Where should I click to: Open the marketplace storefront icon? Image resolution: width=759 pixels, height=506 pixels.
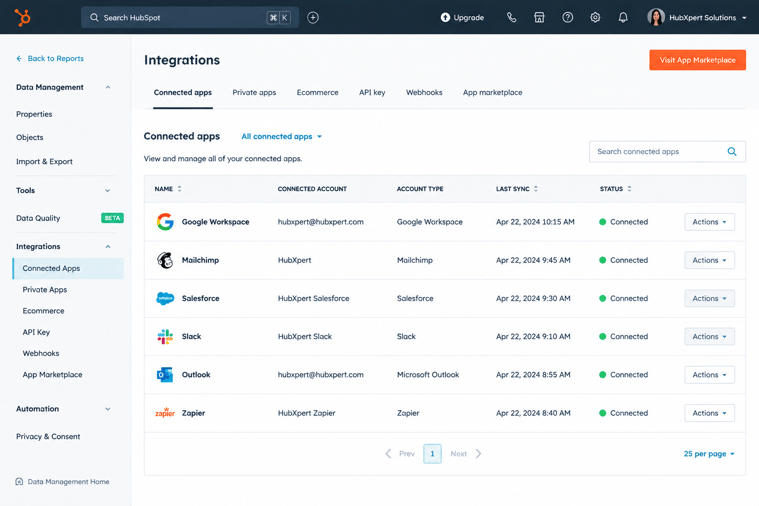(539, 17)
